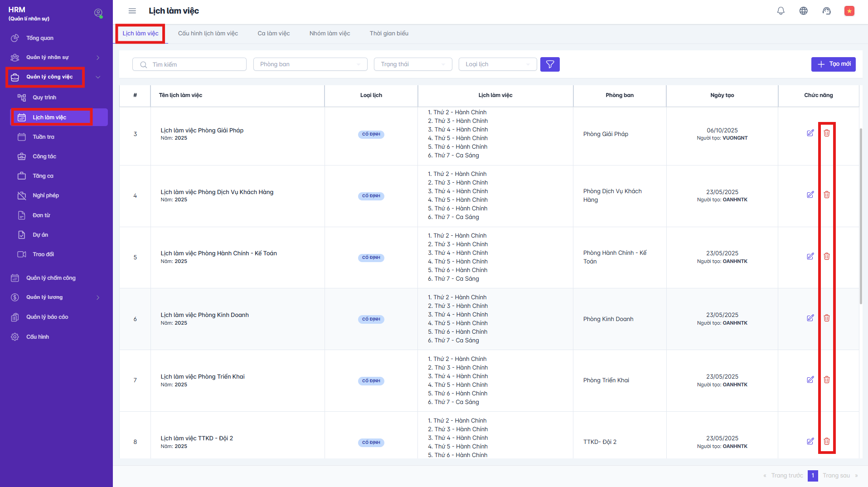The image size is (868, 487).
Task: Delete the Phòng Triển Khai schedule
Action: (x=826, y=380)
